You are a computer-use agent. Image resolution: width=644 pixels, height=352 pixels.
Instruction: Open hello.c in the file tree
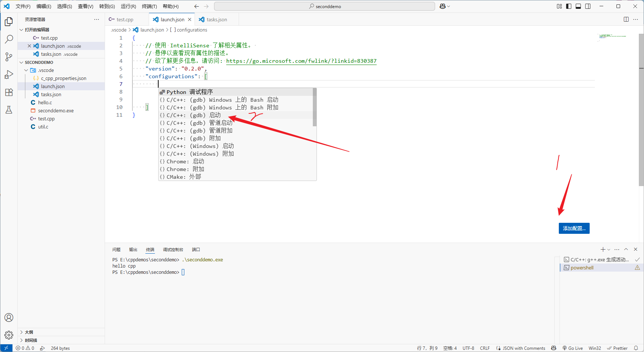pyautogui.click(x=45, y=102)
